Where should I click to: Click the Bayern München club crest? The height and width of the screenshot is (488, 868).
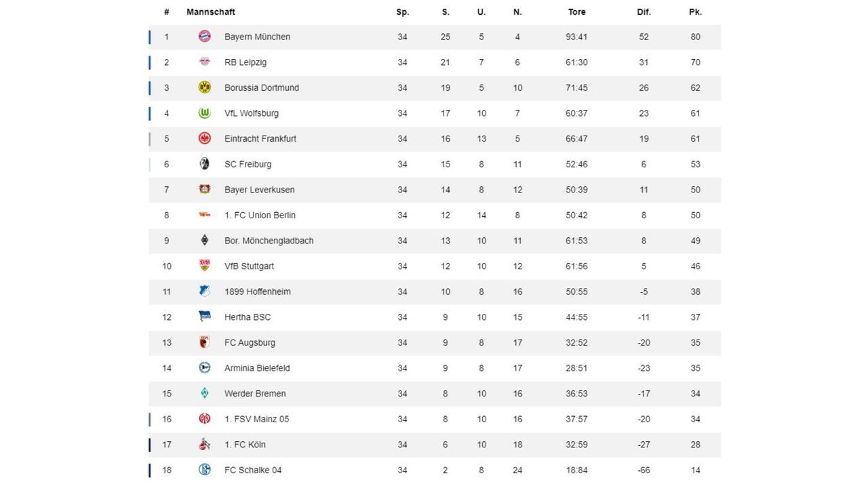click(204, 37)
